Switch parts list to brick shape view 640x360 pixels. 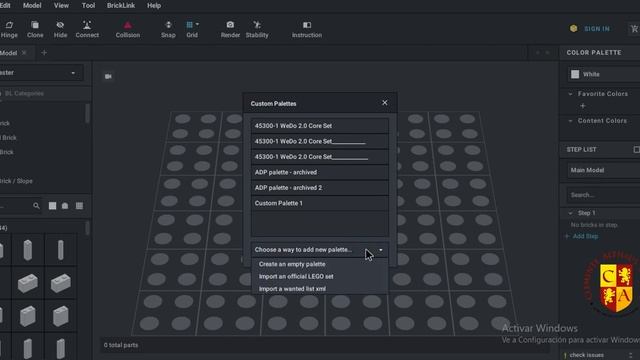[x=65, y=206]
